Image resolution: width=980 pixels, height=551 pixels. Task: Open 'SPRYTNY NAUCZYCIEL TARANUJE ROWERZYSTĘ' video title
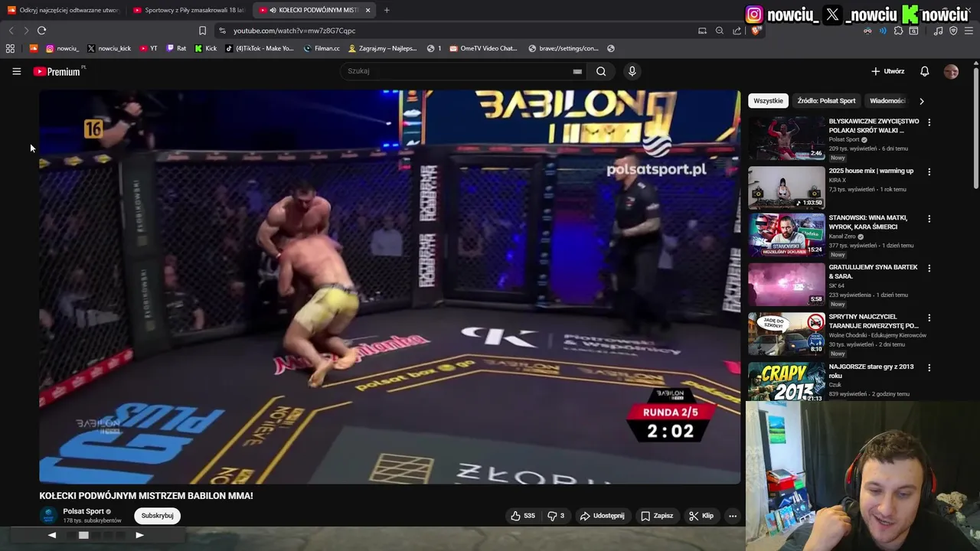click(874, 321)
